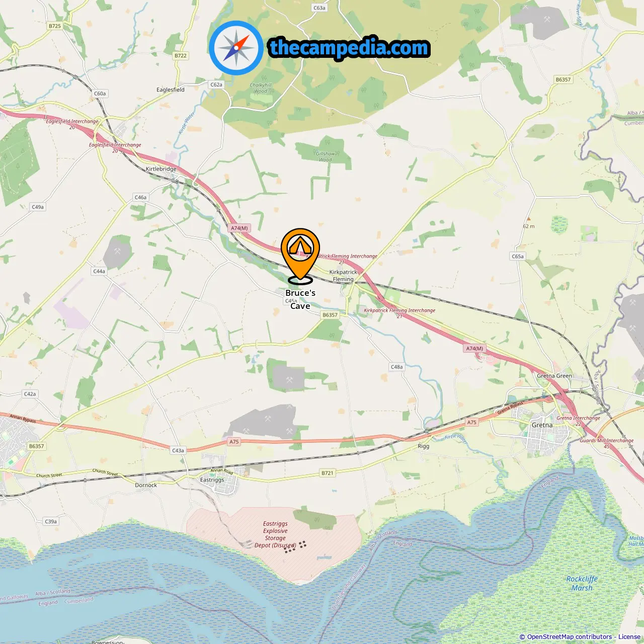The width and height of the screenshot is (644, 644).
Task: Open the thecampedia.com title link
Action: click(x=349, y=48)
